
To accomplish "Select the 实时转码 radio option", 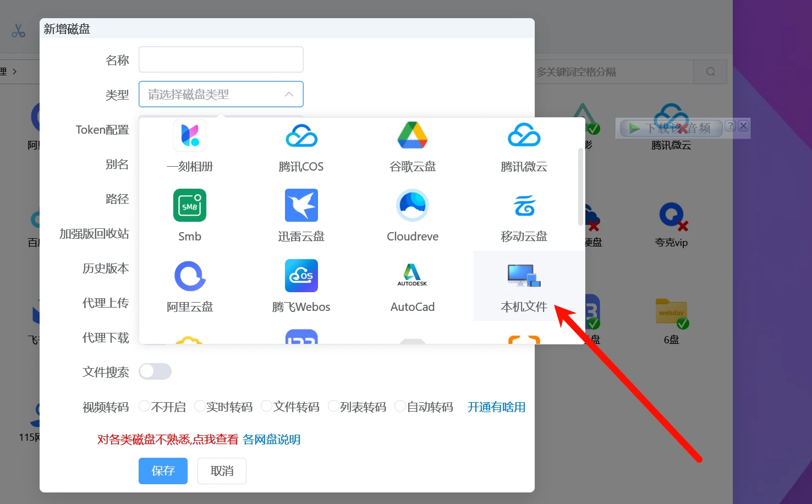I will coord(200,406).
